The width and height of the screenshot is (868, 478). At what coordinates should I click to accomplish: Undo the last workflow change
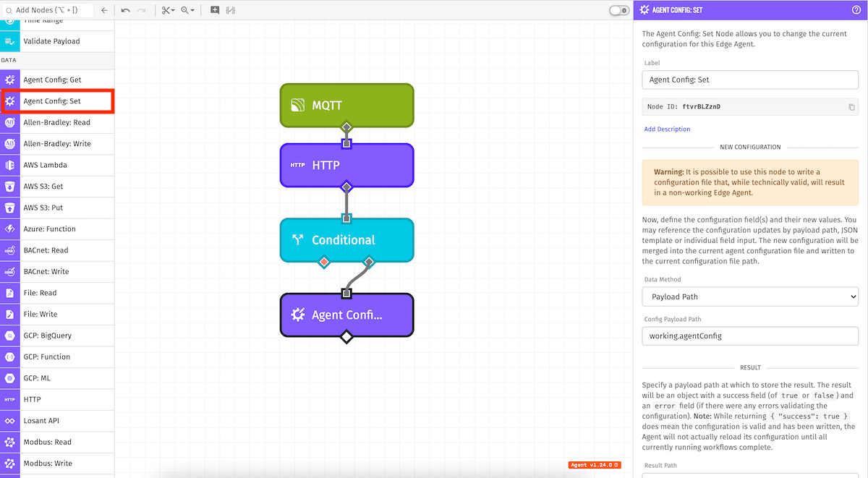click(126, 11)
